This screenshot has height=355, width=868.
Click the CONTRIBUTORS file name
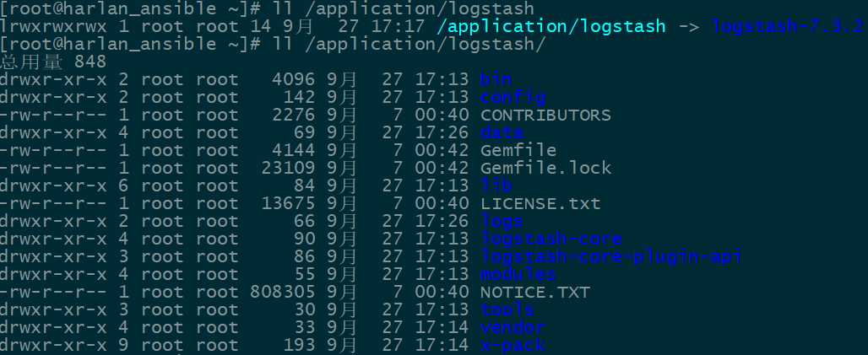(545, 115)
